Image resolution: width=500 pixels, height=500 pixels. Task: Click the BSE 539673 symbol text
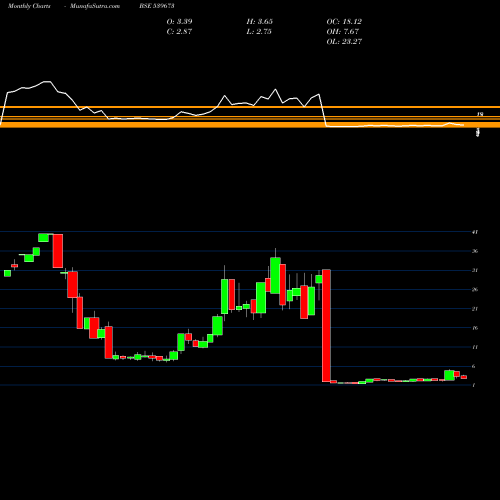157,6
